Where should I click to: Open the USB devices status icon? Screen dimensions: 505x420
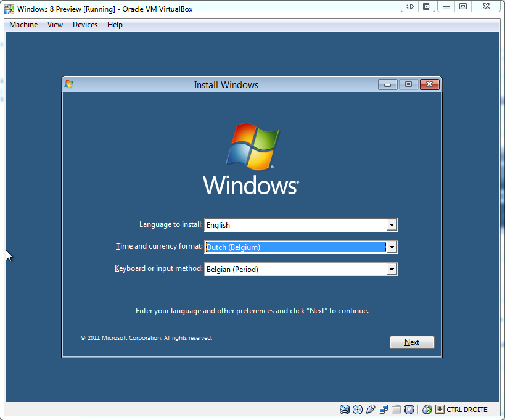coord(370,410)
